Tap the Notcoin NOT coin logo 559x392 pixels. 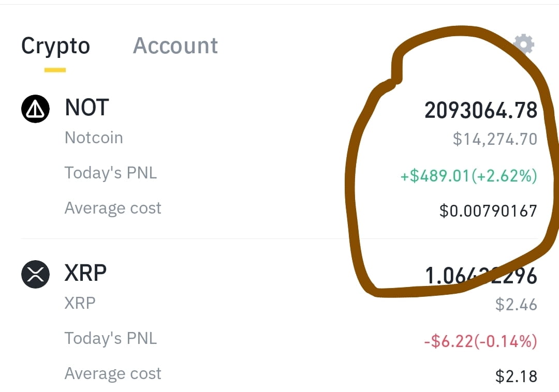click(x=35, y=109)
